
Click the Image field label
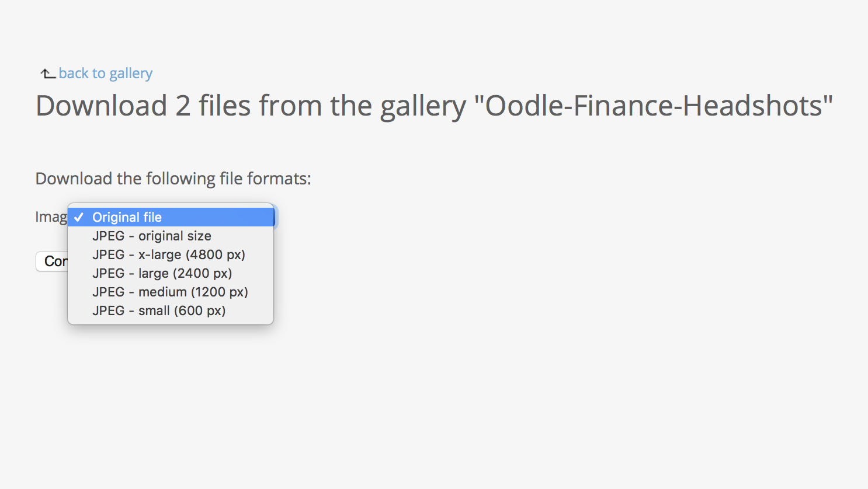[51, 217]
